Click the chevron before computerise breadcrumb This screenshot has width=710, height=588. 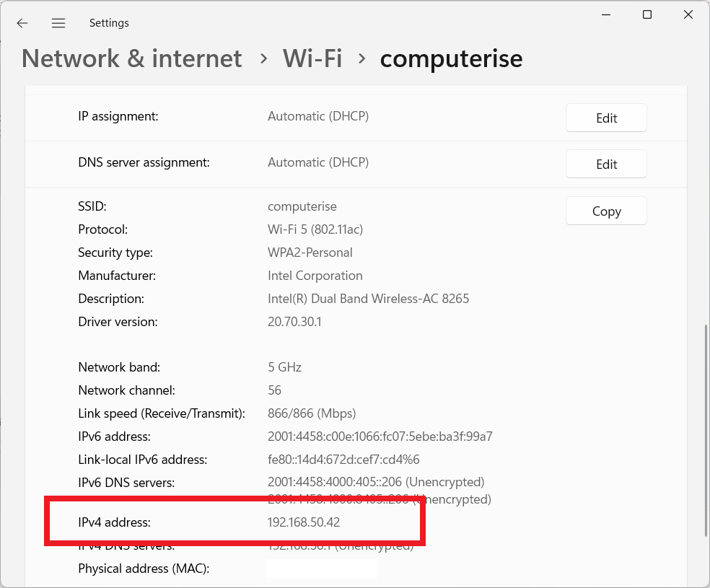(361, 59)
